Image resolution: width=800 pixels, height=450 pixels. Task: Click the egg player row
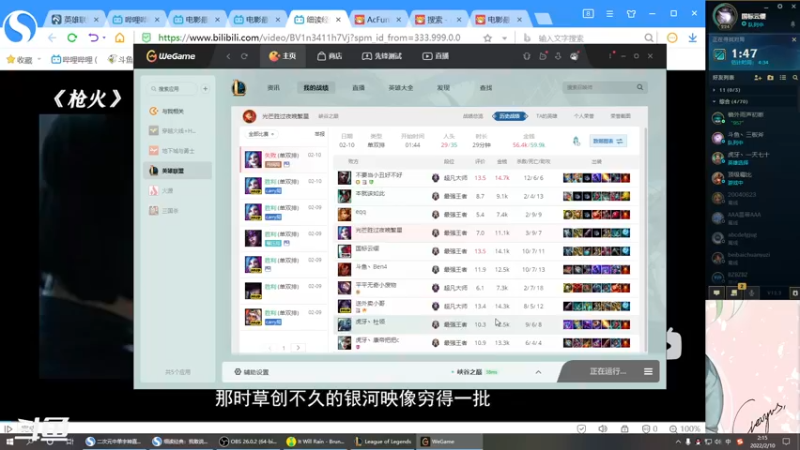(x=487, y=214)
